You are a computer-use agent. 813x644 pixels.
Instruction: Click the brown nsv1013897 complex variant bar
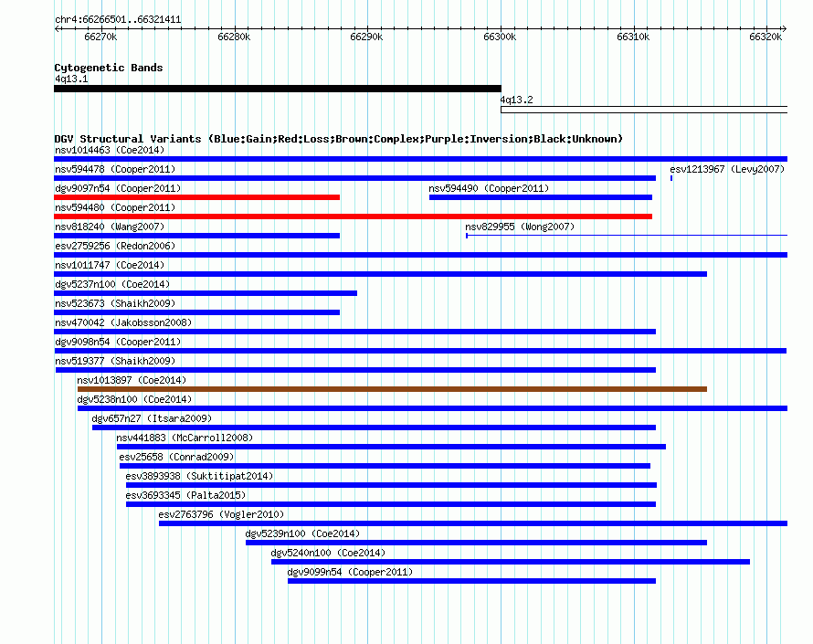click(392, 389)
